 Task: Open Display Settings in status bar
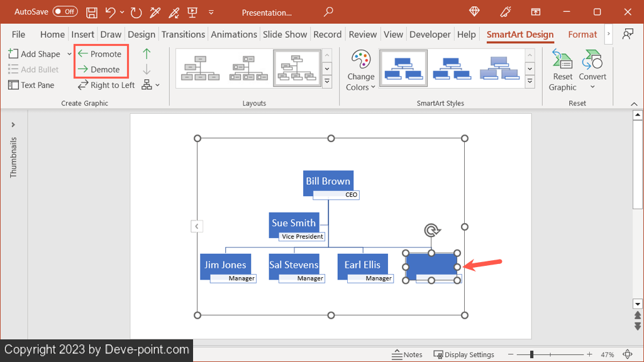pyautogui.click(x=464, y=354)
